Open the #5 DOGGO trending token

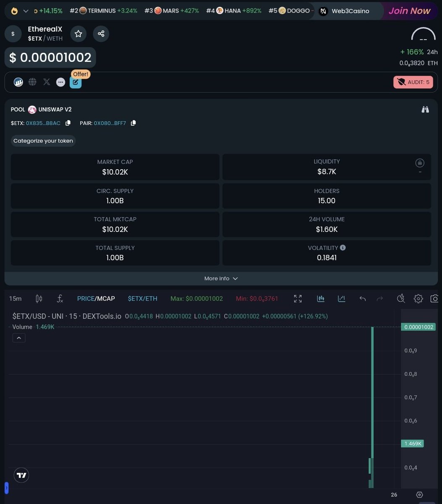tap(290, 11)
